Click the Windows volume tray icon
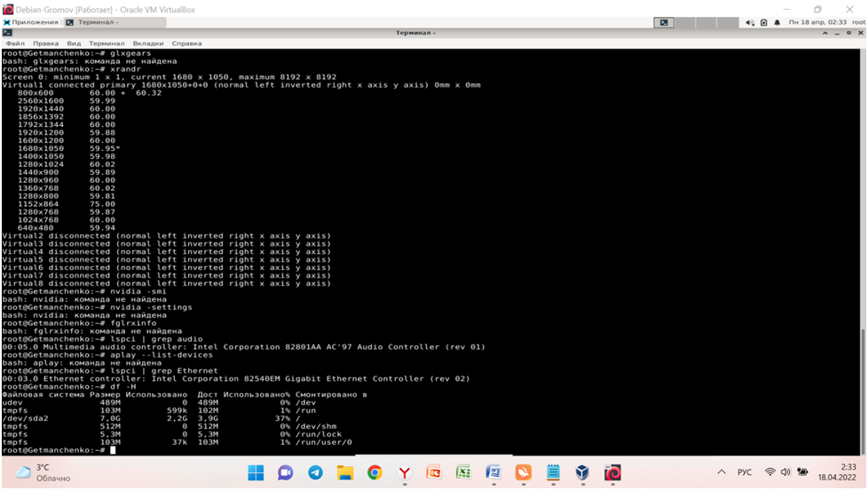The width and height of the screenshot is (868, 490). click(x=785, y=472)
